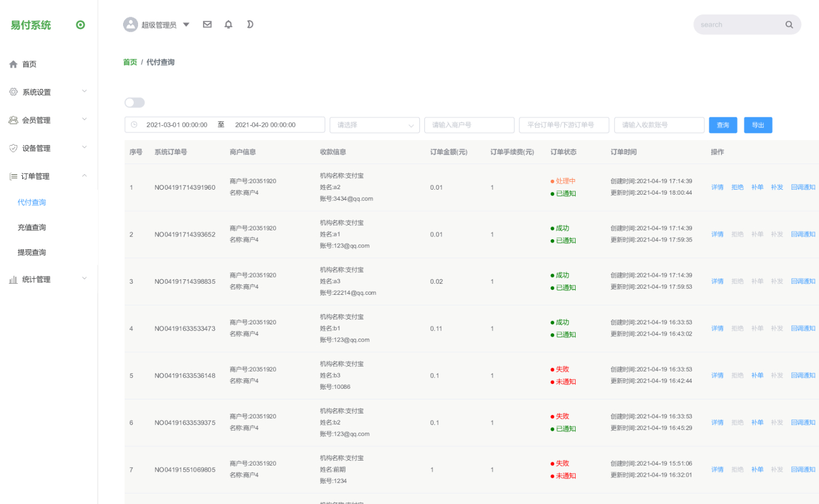Click the clock icon in date range field
This screenshot has width=819, height=504.
click(x=134, y=125)
